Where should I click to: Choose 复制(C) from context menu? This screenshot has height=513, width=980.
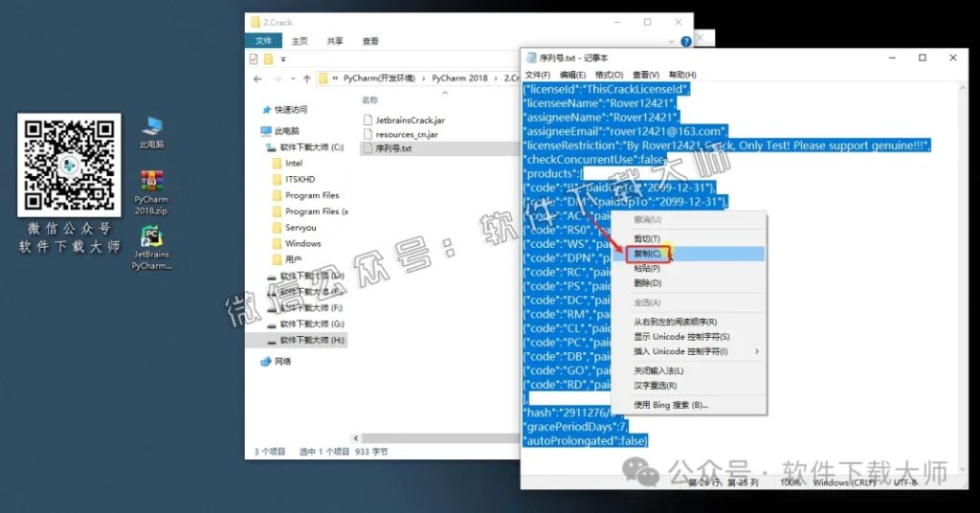(x=687, y=254)
